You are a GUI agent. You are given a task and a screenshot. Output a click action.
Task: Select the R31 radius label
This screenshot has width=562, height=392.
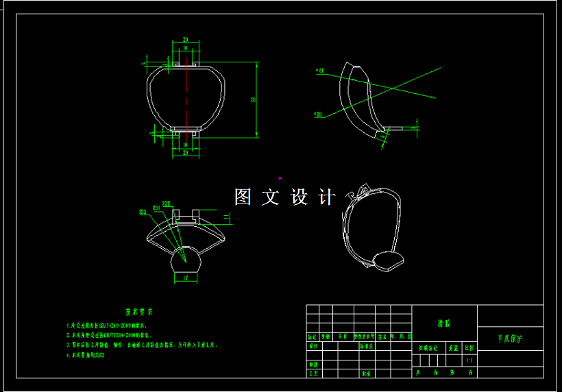(x=156, y=208)
